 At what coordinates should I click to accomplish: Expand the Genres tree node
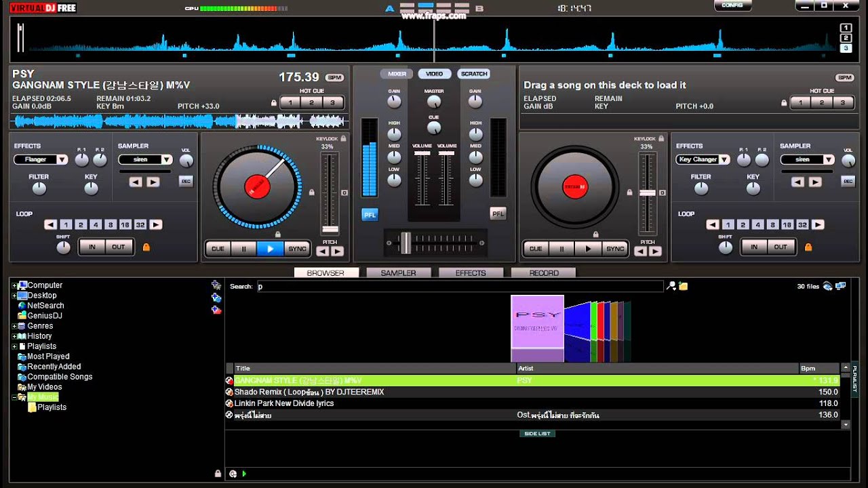pyautogui.click(x=14, y=327)
